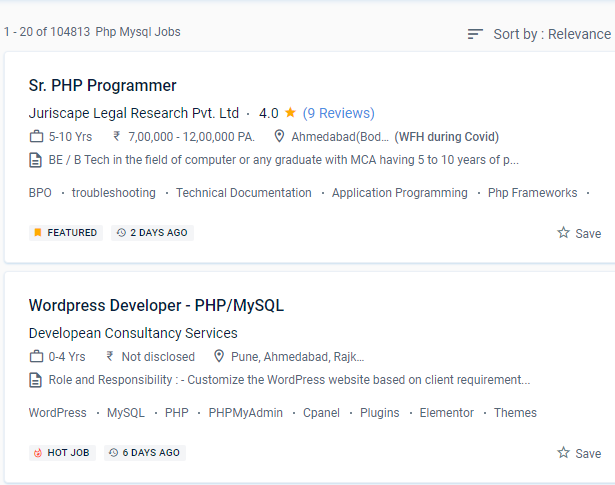
Task: Select the Elementor skill tag
Action: tap(446, 413)
